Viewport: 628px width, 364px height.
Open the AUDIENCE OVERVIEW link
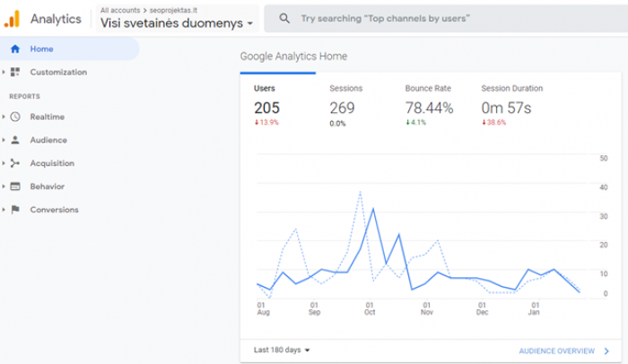coord(557,351)
